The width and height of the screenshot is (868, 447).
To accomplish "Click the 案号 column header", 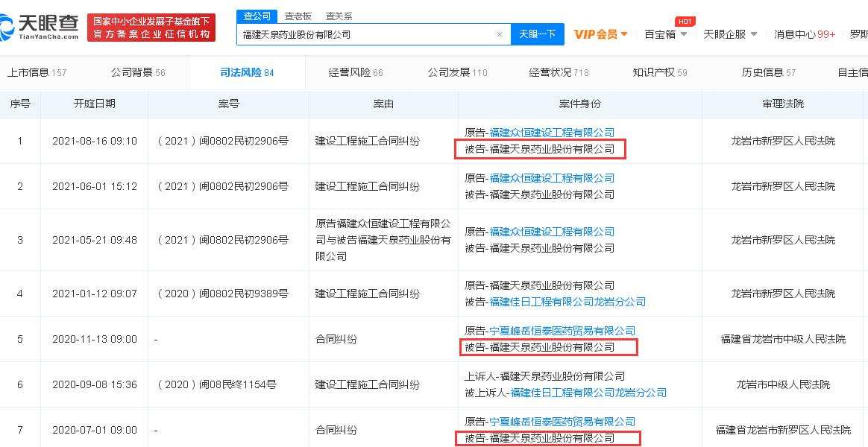I will [228, 104].
